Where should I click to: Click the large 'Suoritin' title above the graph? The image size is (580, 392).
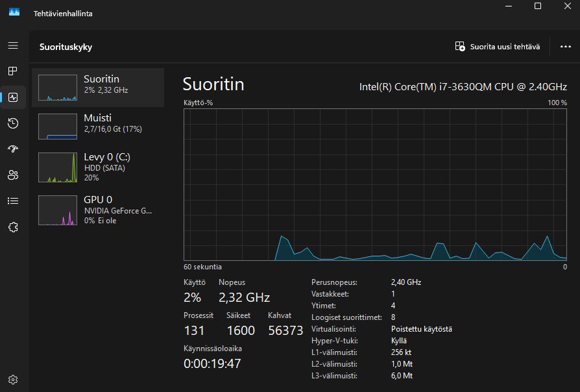click(x=213, y=84)
